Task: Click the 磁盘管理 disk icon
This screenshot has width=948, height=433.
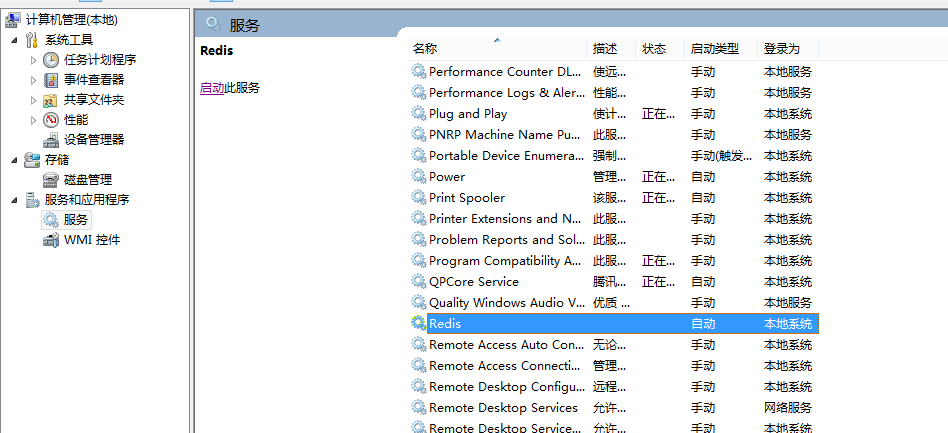Action: click(51, 180)
